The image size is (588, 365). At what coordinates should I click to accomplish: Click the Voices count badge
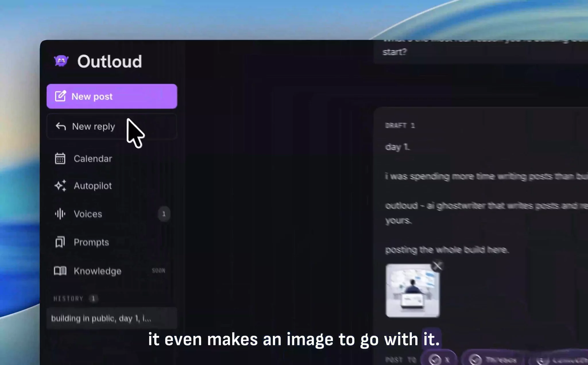(x=164, y=214)
